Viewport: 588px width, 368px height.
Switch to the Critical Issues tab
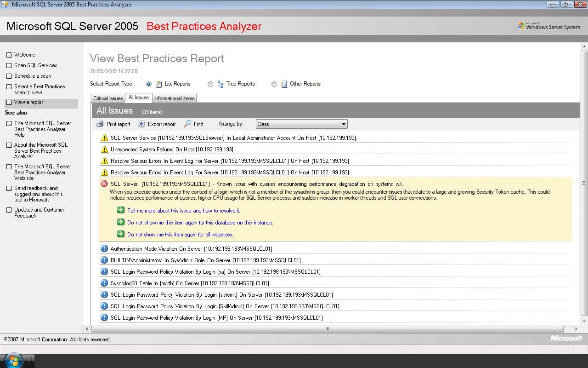coord(108,98)
